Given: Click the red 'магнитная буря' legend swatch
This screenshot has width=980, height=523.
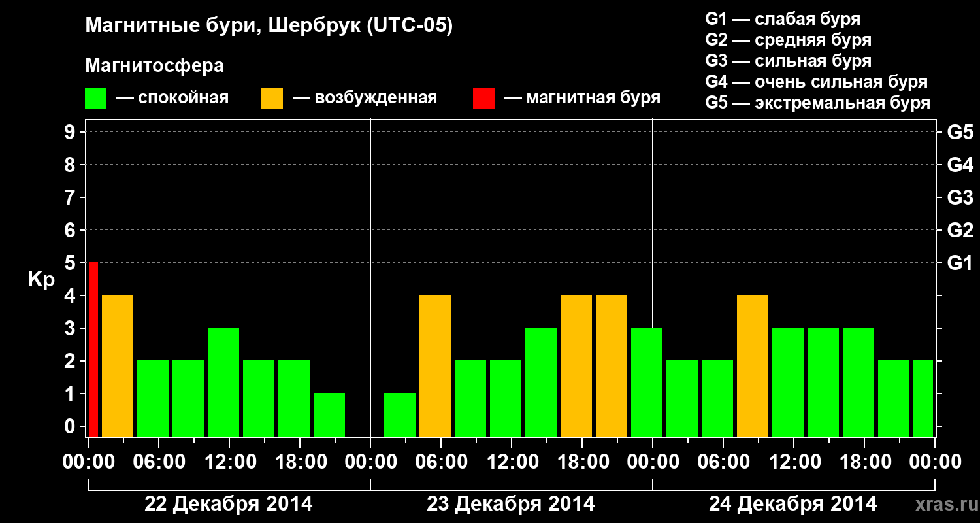Looking at the screenshot, I should coord(484,99).
